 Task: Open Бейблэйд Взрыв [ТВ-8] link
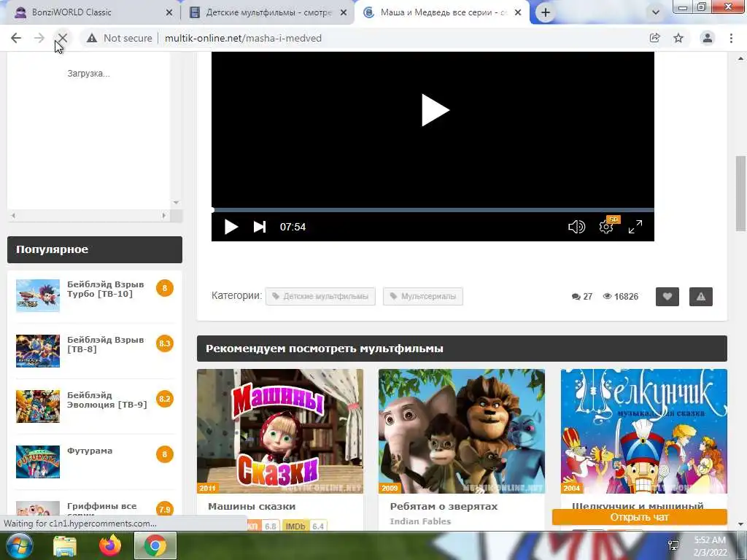coord(105,344)
